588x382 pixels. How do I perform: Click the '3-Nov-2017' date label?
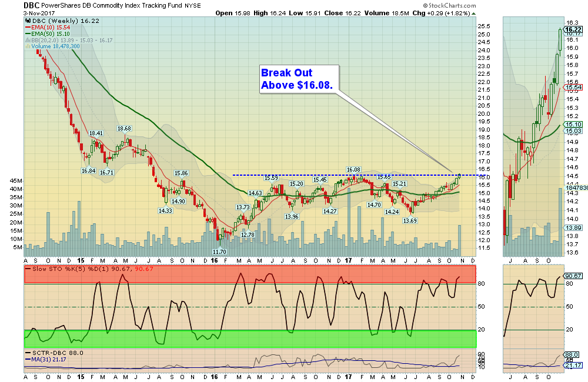(x=39, y=13)
